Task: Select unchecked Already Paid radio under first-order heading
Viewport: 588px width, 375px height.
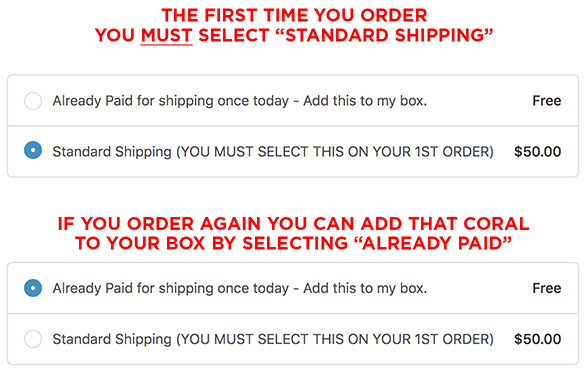Action: (x=33, y=101)
